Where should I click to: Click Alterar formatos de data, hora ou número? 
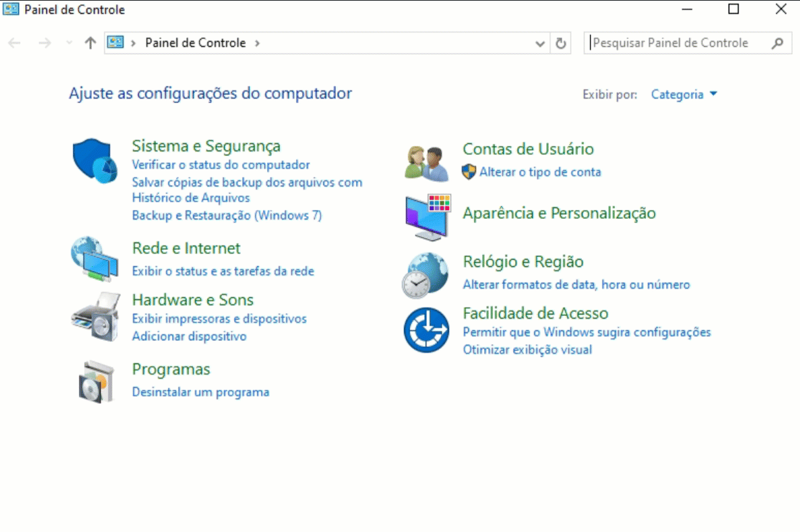(x=577, y=285)
